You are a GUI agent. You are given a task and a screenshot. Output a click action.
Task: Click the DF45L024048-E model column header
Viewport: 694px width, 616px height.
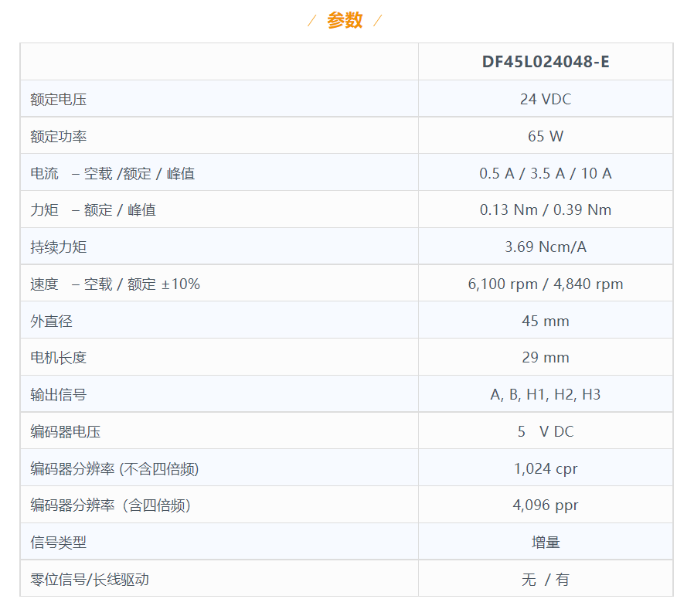546,62
